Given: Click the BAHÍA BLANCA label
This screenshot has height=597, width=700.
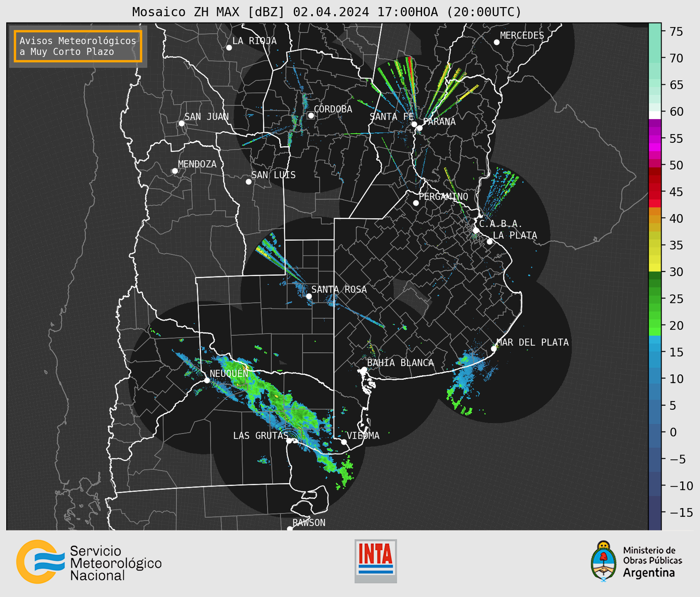Looking at the screenshot, I should tap(400, 363).
